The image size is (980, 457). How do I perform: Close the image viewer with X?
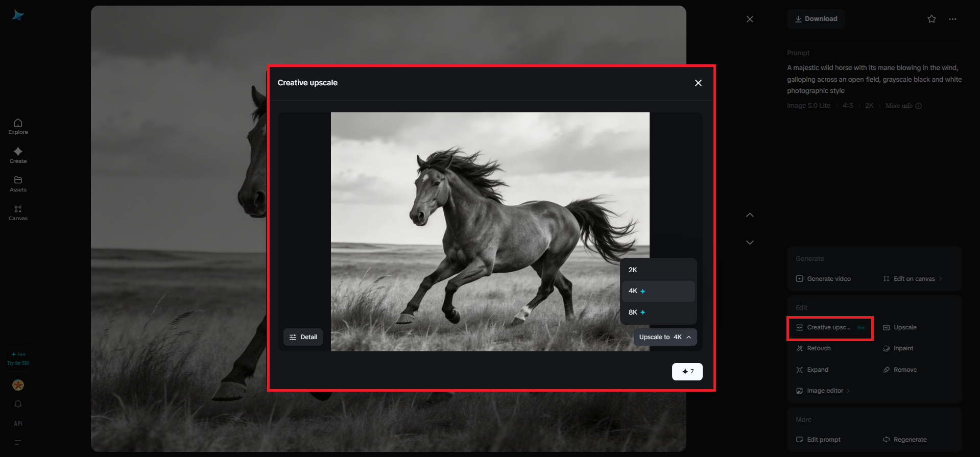pos(750,19)
